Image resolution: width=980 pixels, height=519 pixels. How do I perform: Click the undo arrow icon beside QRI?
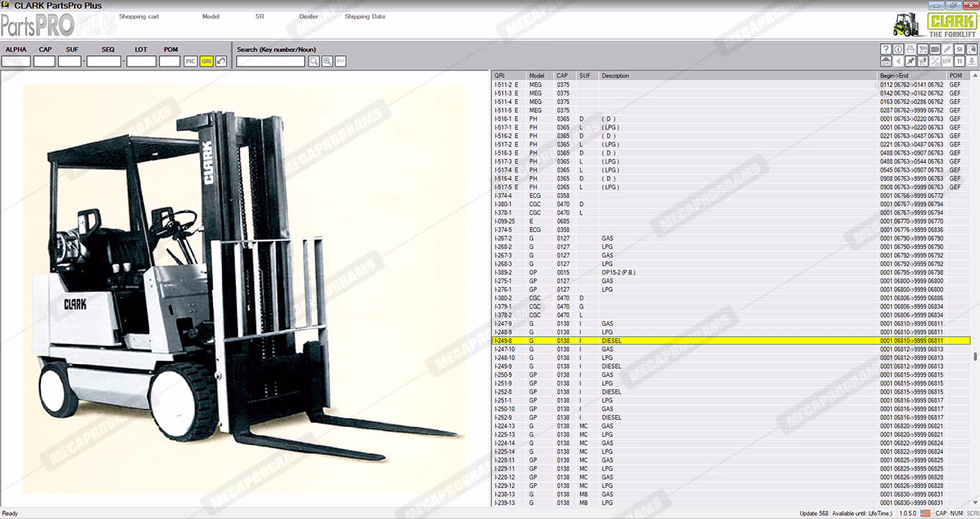tap(222, 62)
